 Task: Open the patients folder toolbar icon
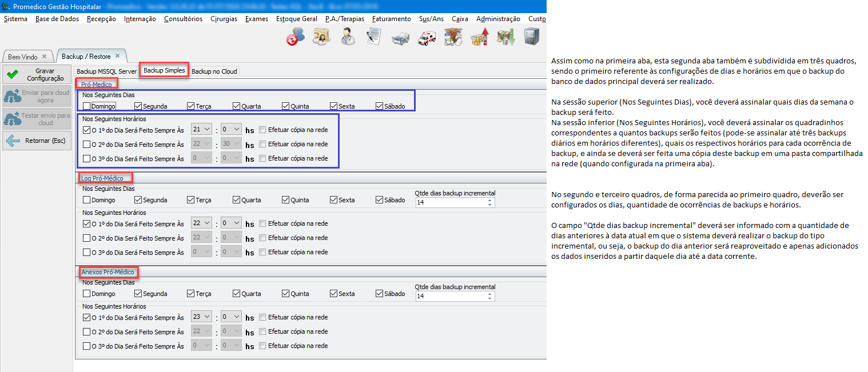[321, 37]
